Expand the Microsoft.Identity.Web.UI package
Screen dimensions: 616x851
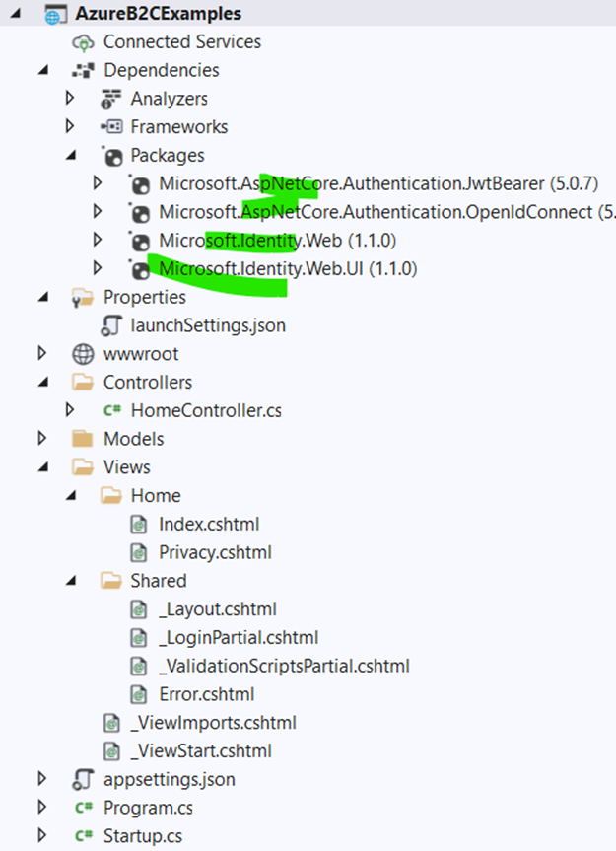click(x=98, y=267)
